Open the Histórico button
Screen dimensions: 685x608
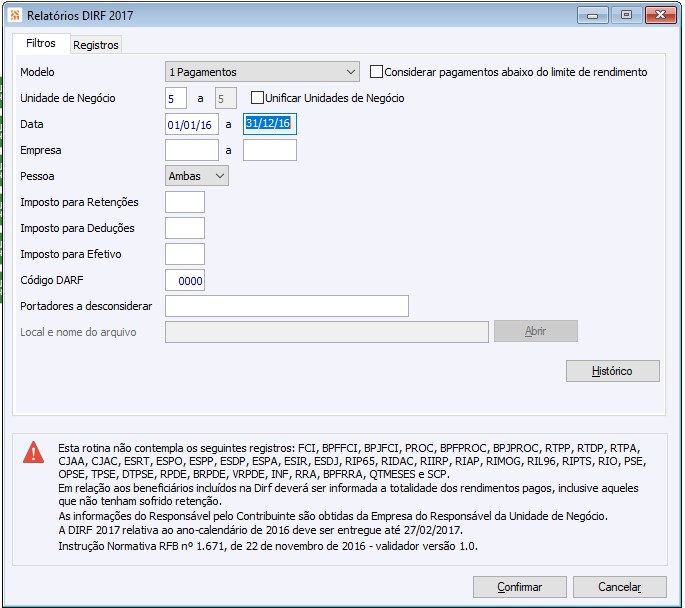point(612,371)
